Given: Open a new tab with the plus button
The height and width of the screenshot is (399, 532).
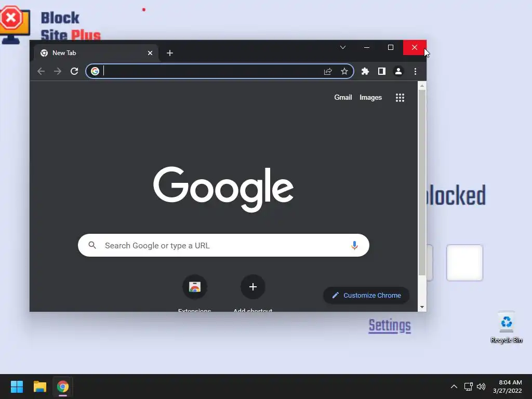Looking at the screenshot, I should click(x=170, y=53).
